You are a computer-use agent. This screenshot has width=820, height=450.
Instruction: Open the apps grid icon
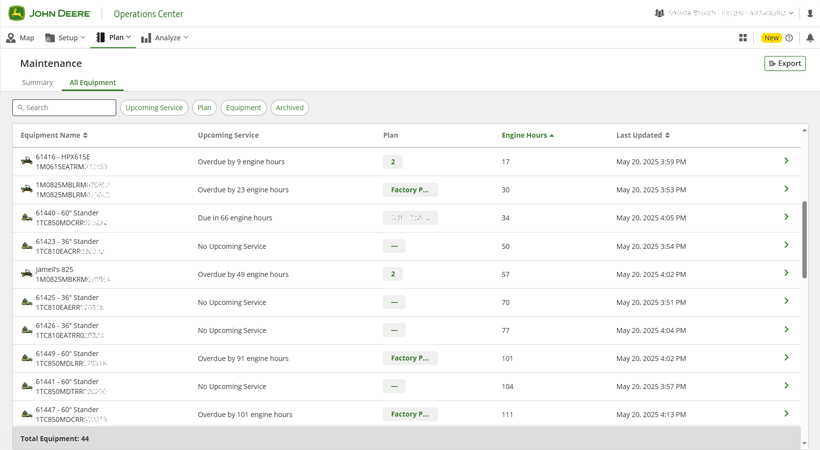[743, 38]
